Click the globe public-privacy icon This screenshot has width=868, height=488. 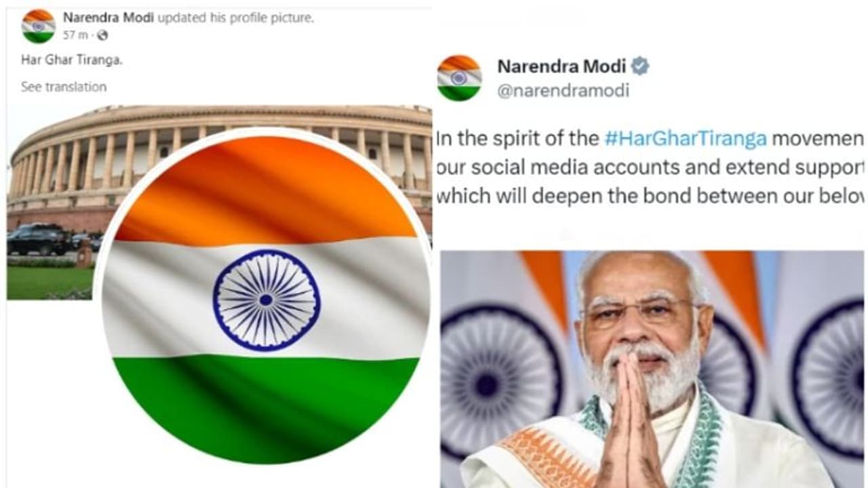102,35
